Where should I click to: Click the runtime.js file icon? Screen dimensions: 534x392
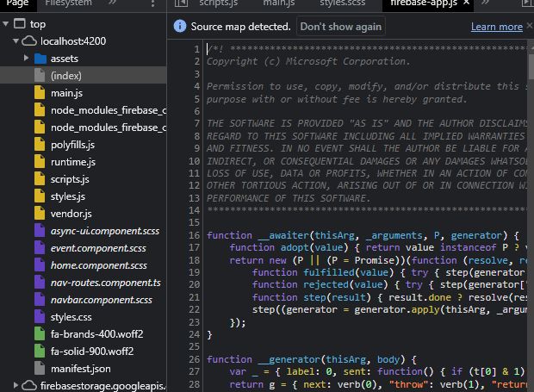(x=40, y=162)
